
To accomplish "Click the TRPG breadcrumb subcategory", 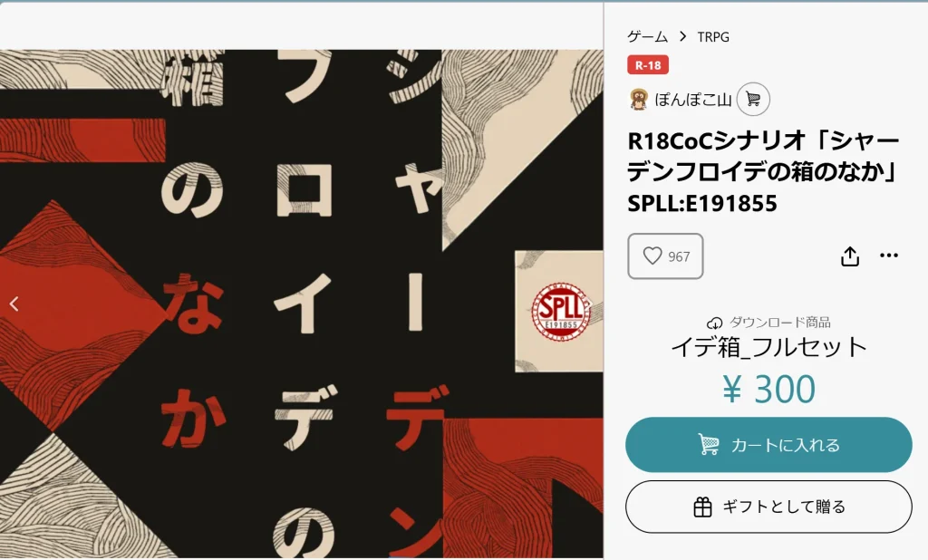I will (713, 37).
